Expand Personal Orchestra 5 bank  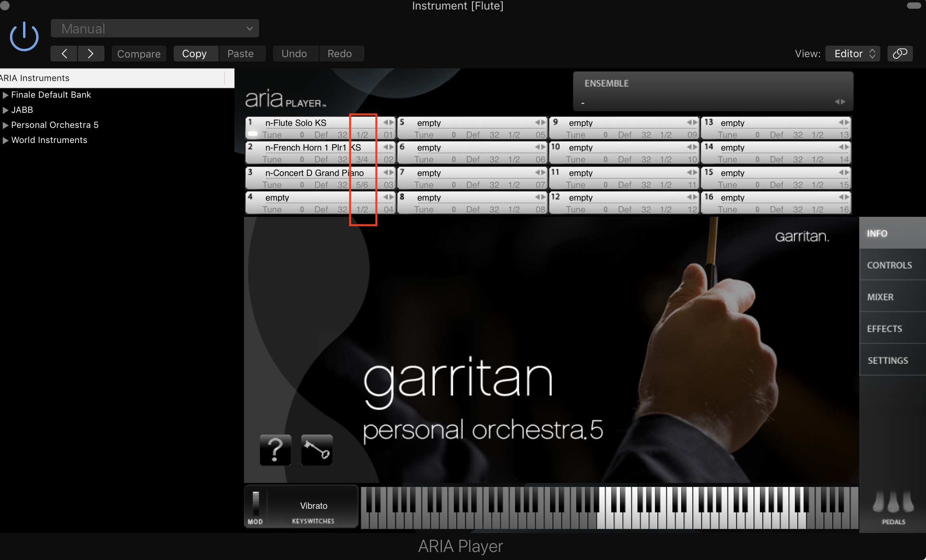[x=6, y=125]
